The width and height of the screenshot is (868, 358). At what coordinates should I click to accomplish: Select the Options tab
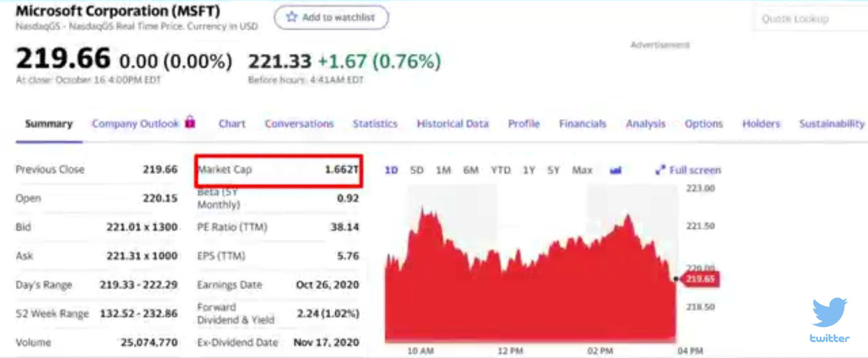(x=704, y=124)
